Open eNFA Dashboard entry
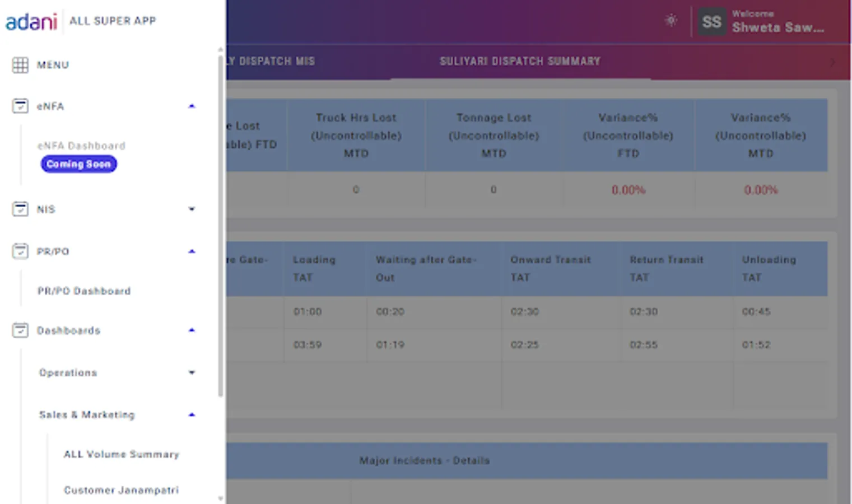The image size is (852, 504). [81, 146]
